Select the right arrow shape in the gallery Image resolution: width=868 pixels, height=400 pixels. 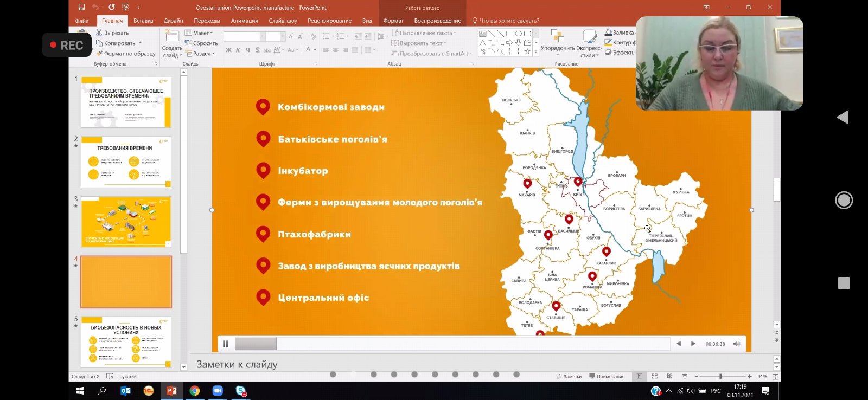pyautogui.click(x=509, y=42)
